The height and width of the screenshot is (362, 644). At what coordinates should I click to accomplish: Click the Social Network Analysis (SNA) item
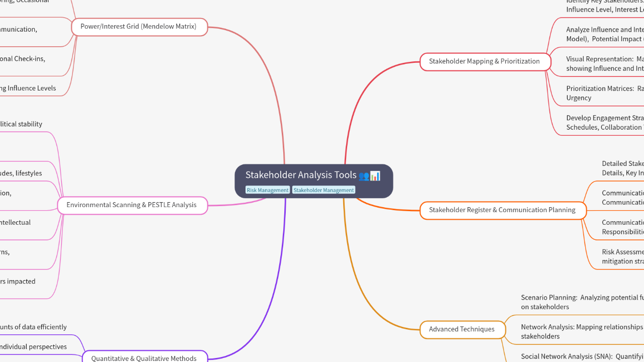[x=583, y=356]
